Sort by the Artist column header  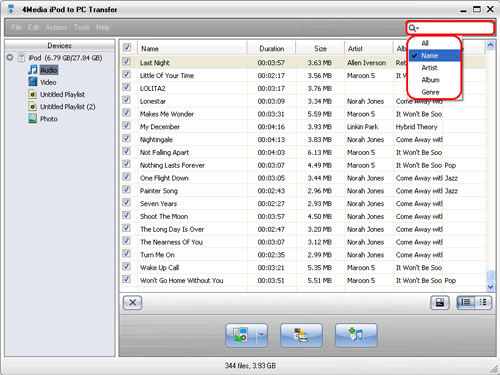pyautogui.click(x=369, y=48)
